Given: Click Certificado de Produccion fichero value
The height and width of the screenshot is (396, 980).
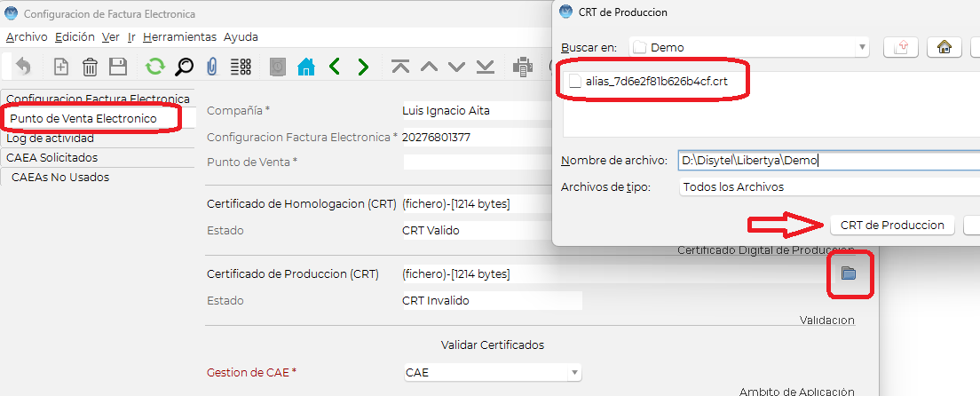Looking at the screenshot, I should point(616,274).
